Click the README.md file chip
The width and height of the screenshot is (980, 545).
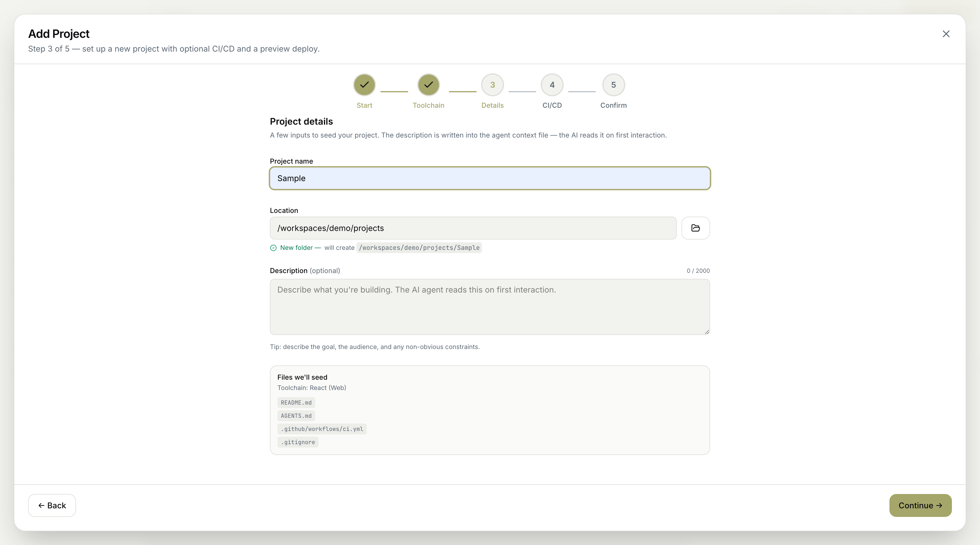(296, 402)
